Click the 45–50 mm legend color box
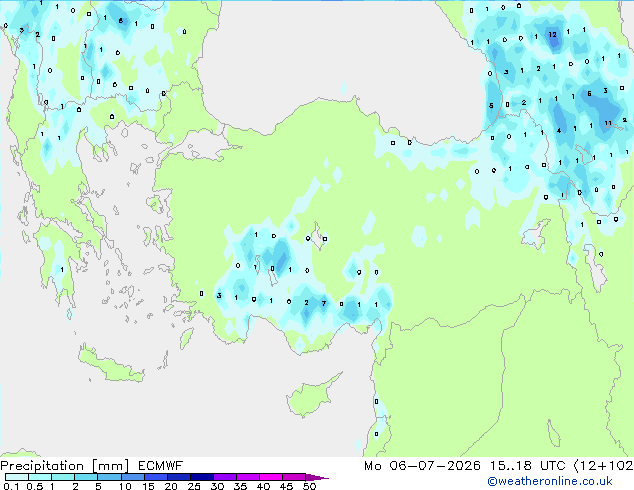The image size is (634, 490). click(294, 477)
